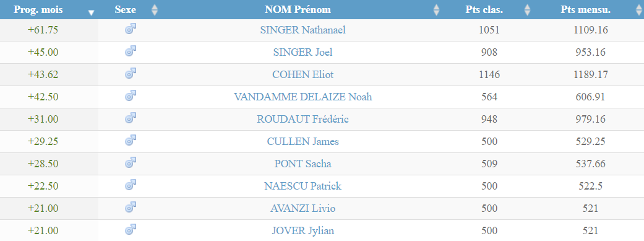This screenshot has width=644, height=241.
Task: Toggle sort arrow on Prog. mois column
Action: (x=91, y=13)
